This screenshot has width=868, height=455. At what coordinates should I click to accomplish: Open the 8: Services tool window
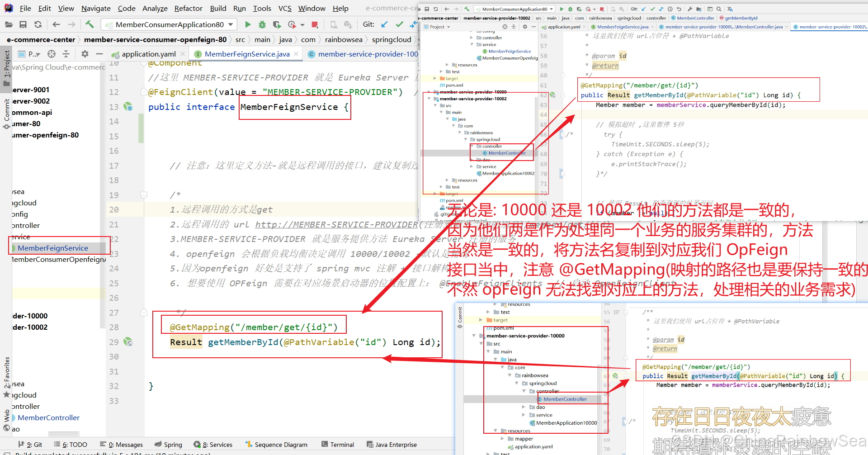[212, 445]
